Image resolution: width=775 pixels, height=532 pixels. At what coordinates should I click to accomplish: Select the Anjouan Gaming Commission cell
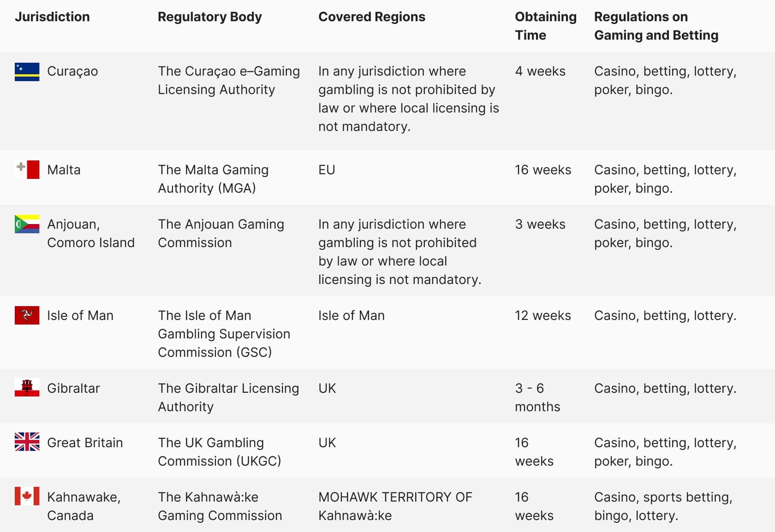click(x=221, y=233)
